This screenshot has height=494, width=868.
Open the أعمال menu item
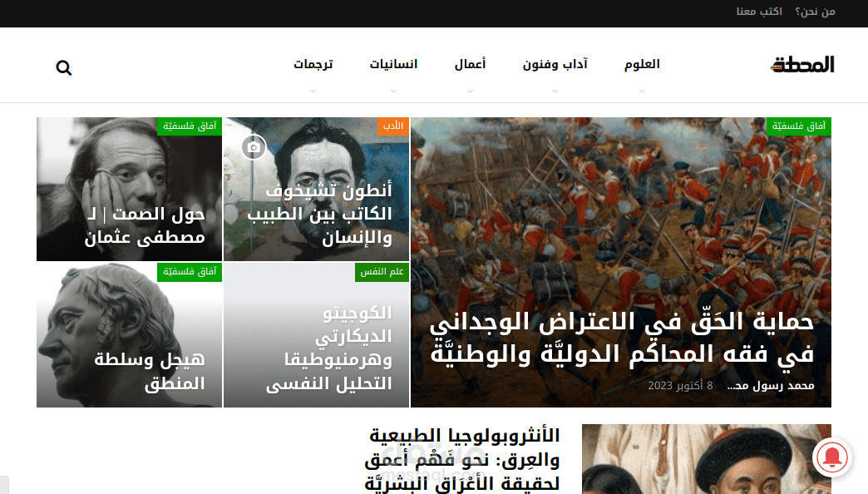coord(470,64)
